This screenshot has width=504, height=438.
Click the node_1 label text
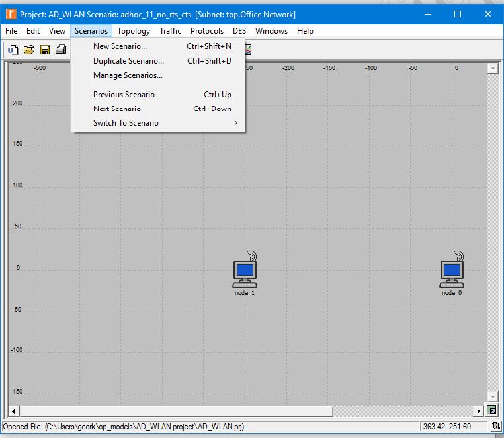(245, 292)
